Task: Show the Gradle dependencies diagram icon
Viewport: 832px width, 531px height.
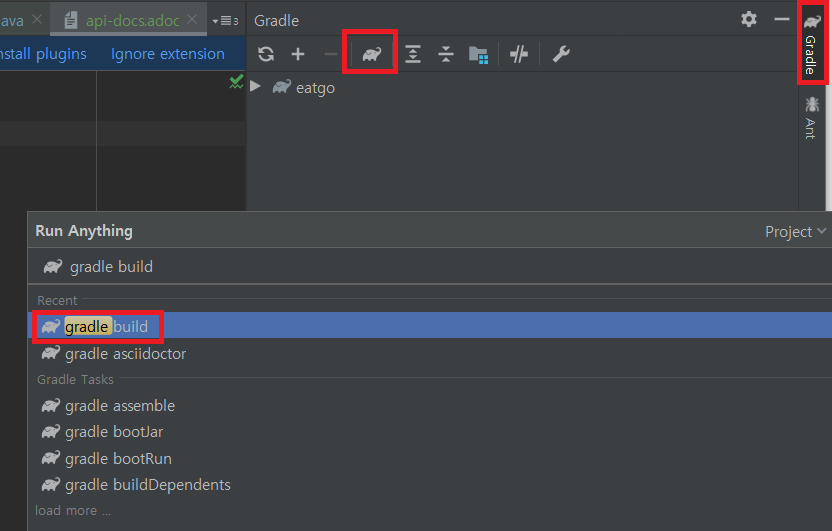Action: pos(478,54)
